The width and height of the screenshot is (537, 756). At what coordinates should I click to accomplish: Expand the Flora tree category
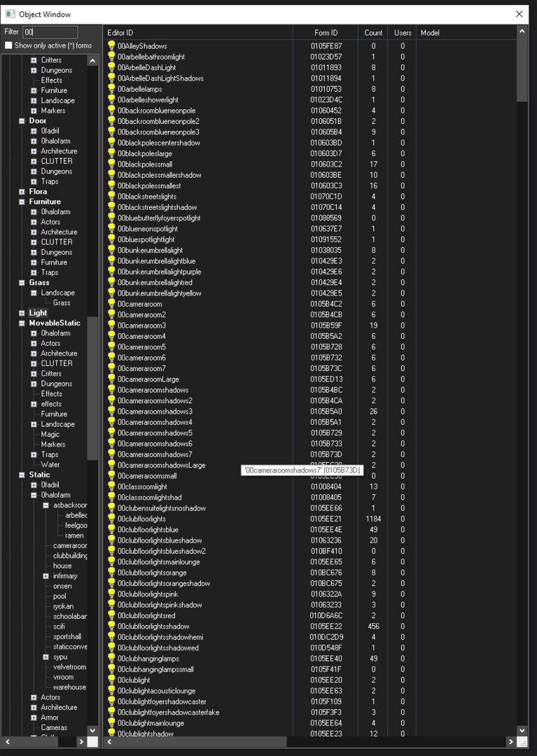(22, 192)
